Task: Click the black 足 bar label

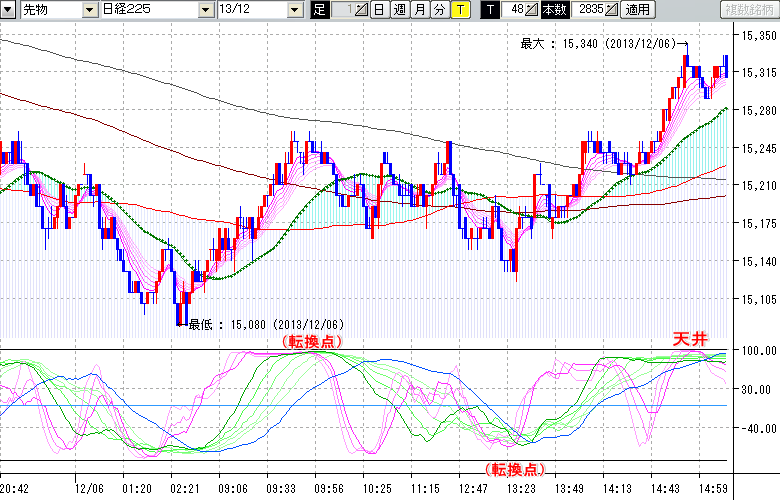Action: [x=320, y=10]
